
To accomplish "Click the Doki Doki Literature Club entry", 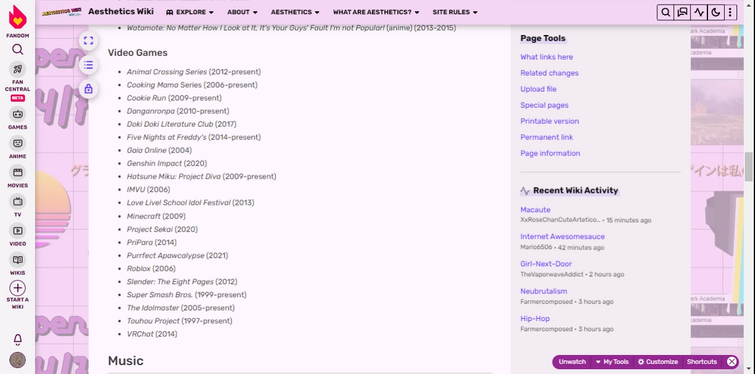I will pos(182,124).
